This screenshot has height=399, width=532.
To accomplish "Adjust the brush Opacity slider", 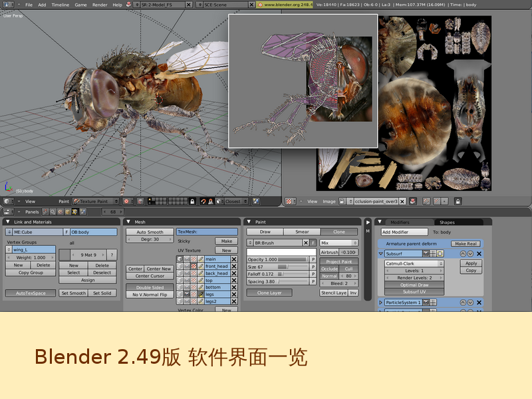I will (278, 259).
